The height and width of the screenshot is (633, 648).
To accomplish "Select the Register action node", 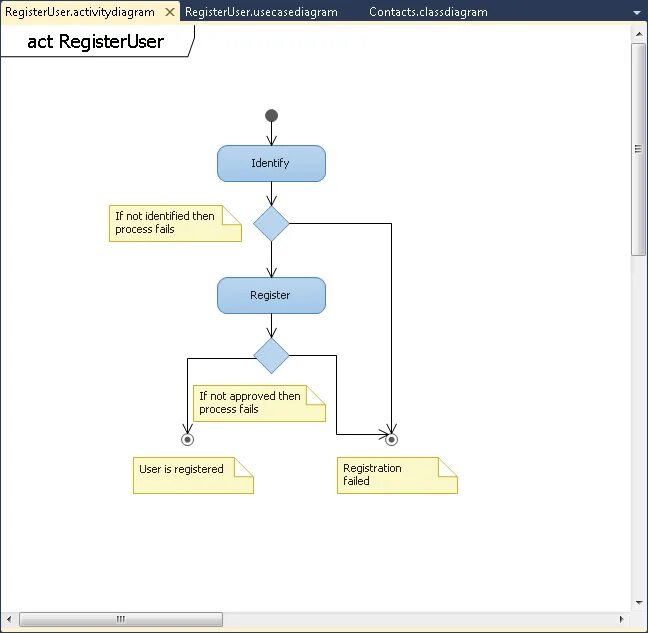I will (x=271, y=295).
